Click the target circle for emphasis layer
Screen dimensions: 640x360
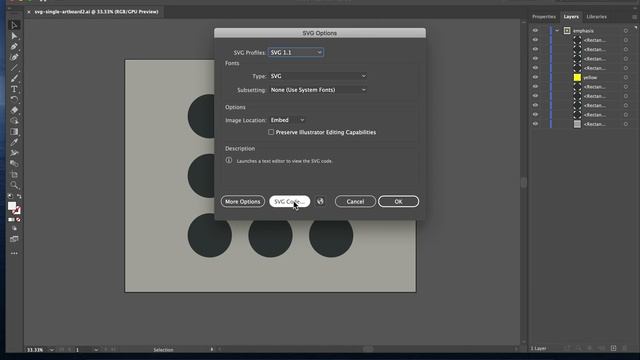click(x=626, y=31)
